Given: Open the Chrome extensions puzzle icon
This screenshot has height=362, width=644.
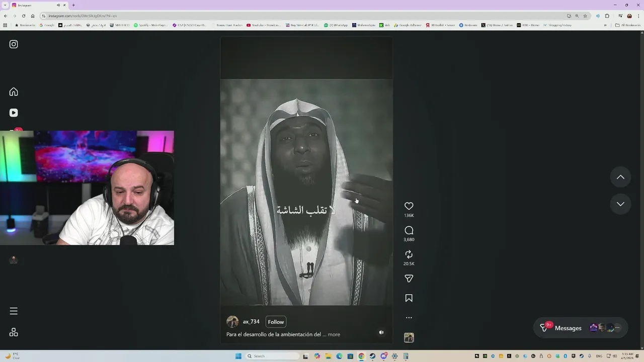Looking at the screenshot, I should point(607,16).
